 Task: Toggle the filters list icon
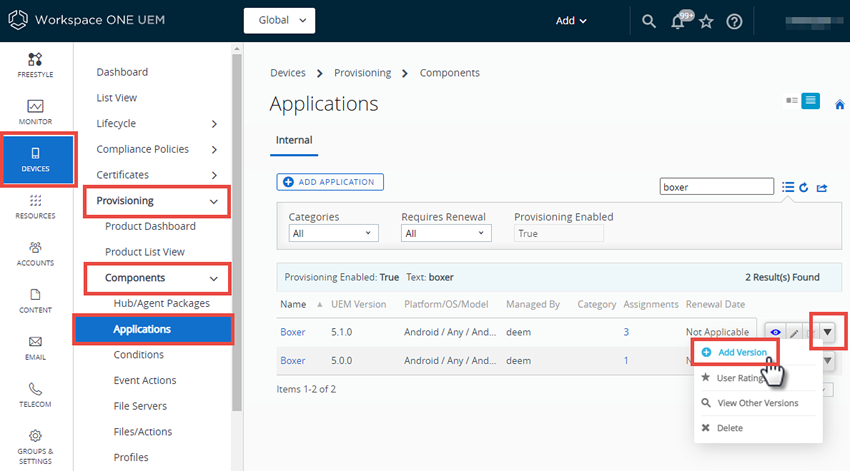(x=788, y=187)
